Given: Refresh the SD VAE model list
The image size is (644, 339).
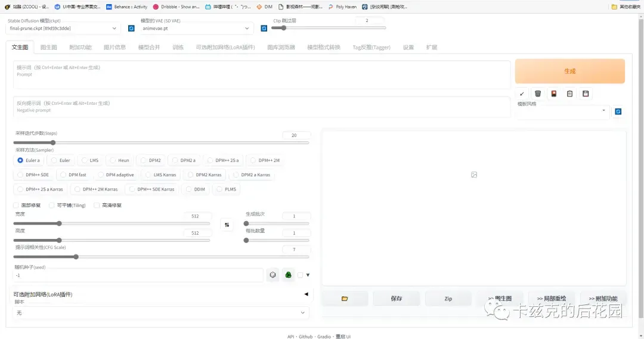Looking at the screenshot, I should point(264,29).
